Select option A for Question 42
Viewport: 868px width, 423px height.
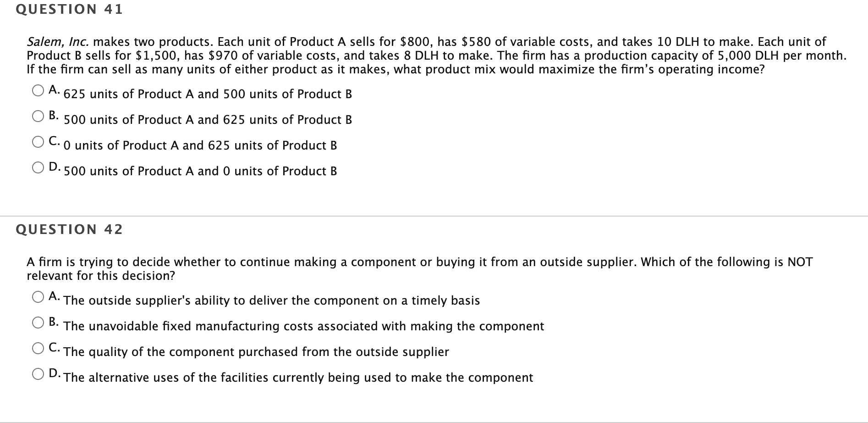pos(38,296)
